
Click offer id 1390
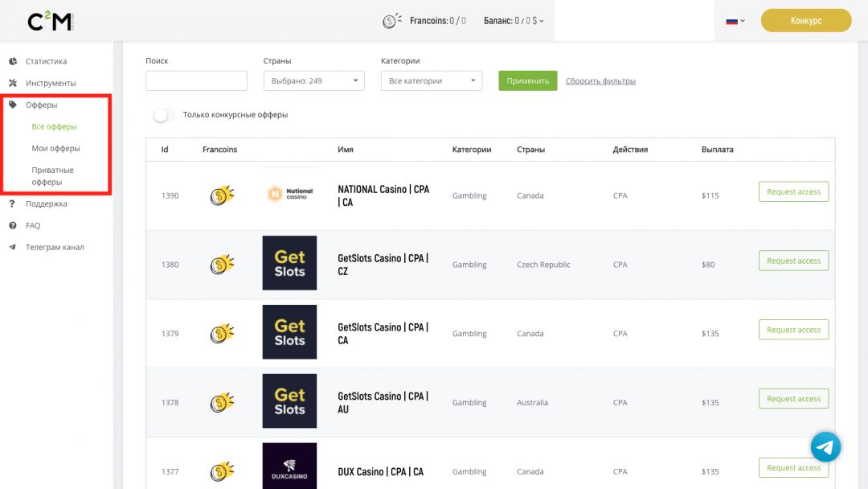(x=170, y=195)
